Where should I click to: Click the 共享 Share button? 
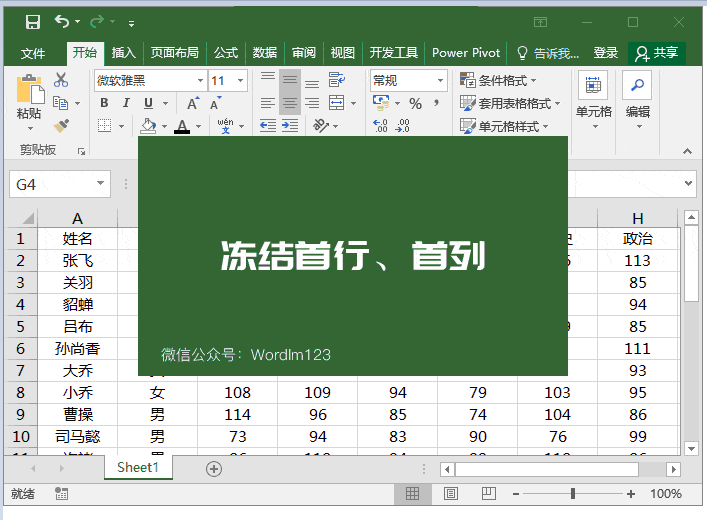click(656, 53)
